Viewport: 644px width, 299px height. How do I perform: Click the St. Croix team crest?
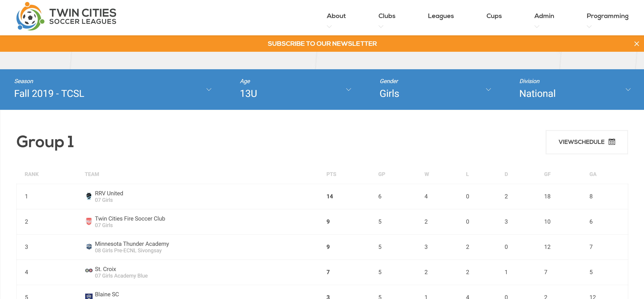(x=89, y=271)
